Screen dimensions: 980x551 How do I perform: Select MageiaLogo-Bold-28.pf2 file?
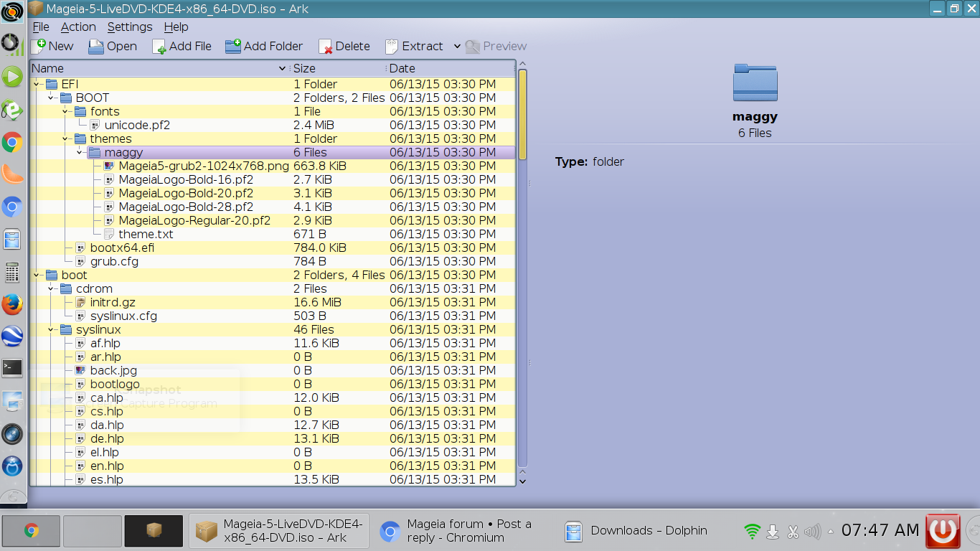186,207
